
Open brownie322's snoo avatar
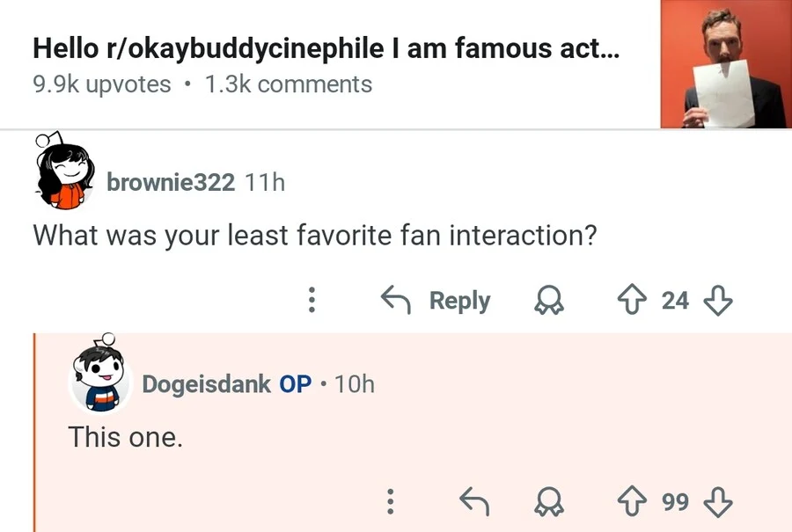click(x=64, y=172)
